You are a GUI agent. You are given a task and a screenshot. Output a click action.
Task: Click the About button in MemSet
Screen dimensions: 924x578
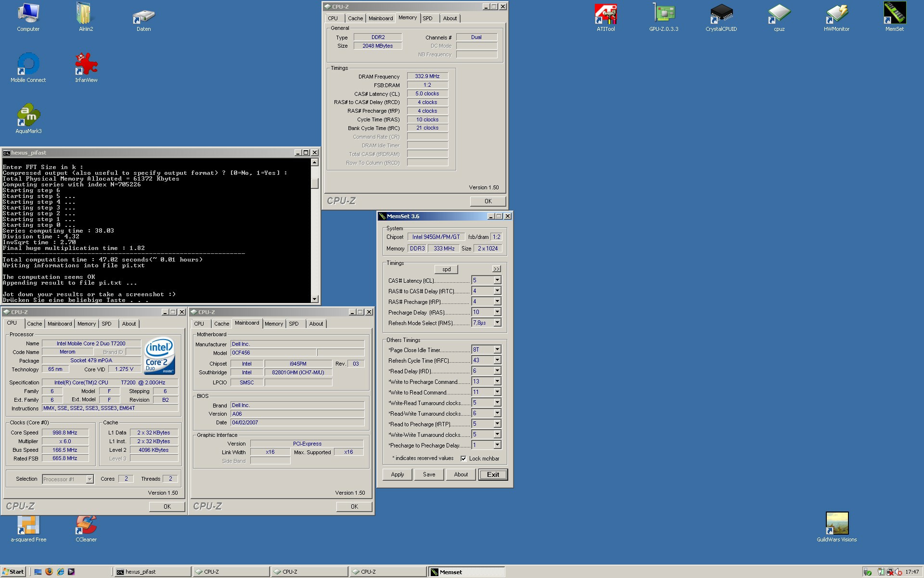coord(461,474)
